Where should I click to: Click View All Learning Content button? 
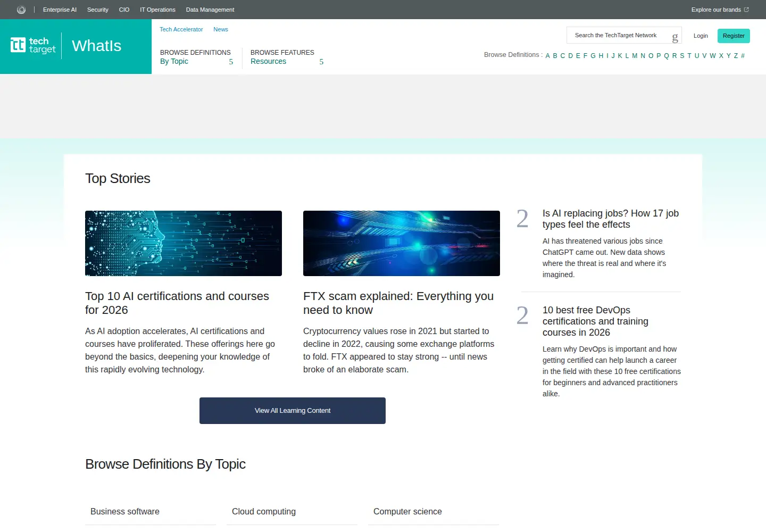(x=293, y=411)
